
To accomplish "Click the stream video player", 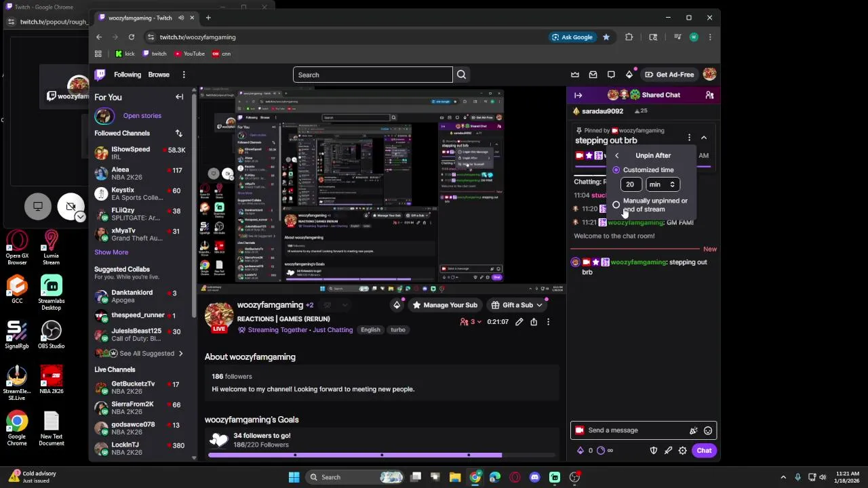I will (x=382, y=190).
